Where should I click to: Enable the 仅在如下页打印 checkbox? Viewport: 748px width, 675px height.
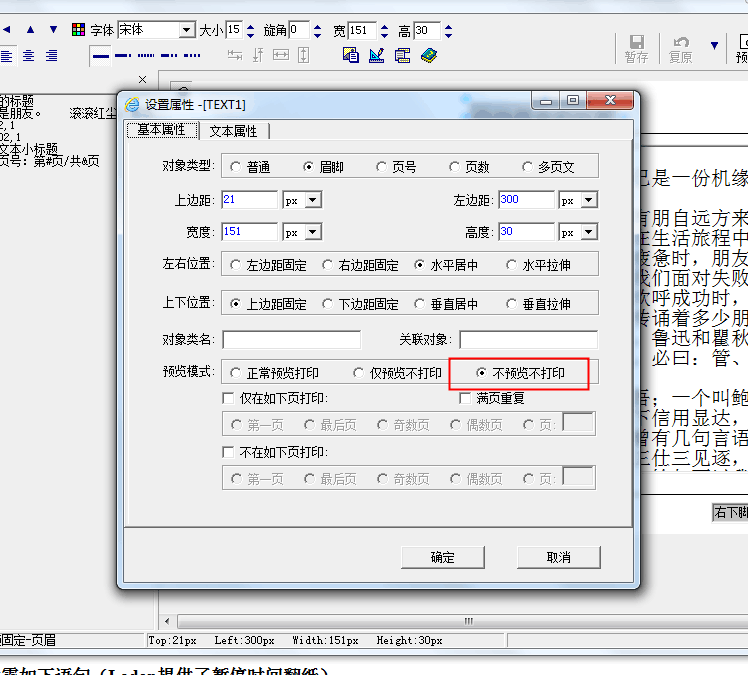pos(228,398)
